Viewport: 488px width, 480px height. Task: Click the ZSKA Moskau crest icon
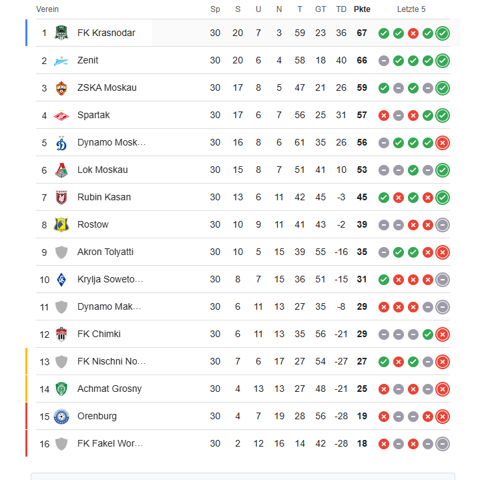[x=61, y=88]
